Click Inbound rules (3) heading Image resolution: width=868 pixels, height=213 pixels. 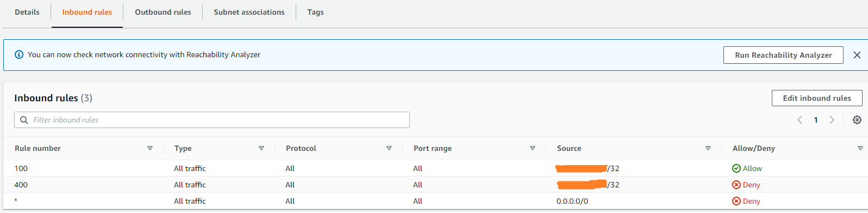coord(53,98)
